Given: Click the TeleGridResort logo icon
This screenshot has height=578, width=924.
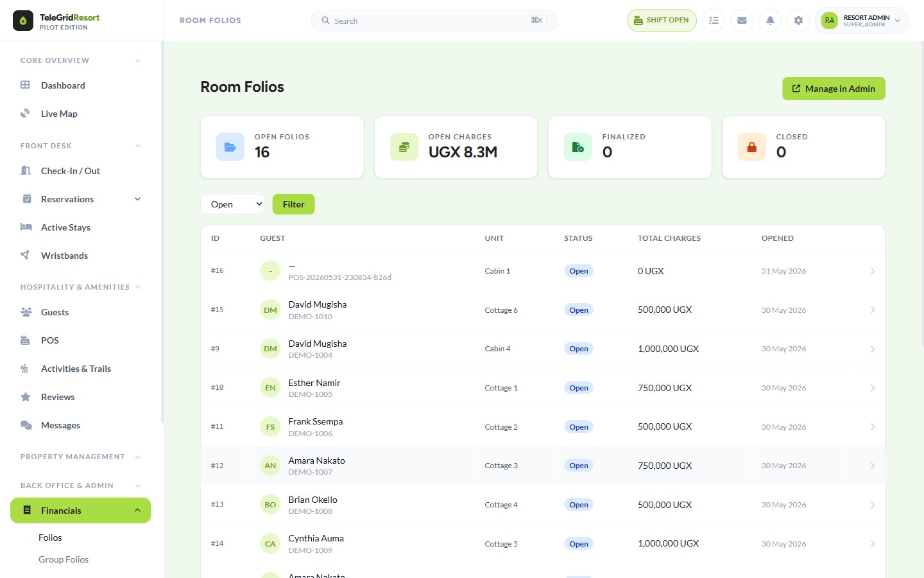Looking at the screenshot, I should [x=23, y=21].
